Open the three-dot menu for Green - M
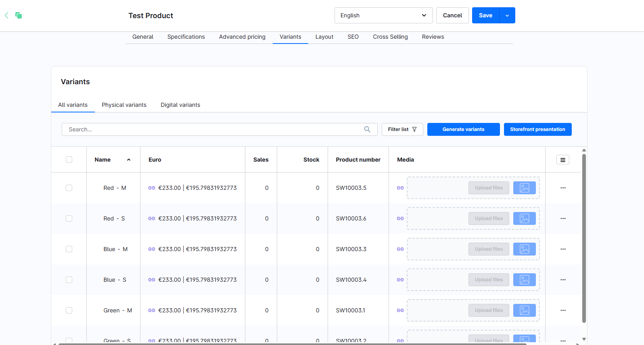Screen dimensions: 644x345 tap(563, 310)
